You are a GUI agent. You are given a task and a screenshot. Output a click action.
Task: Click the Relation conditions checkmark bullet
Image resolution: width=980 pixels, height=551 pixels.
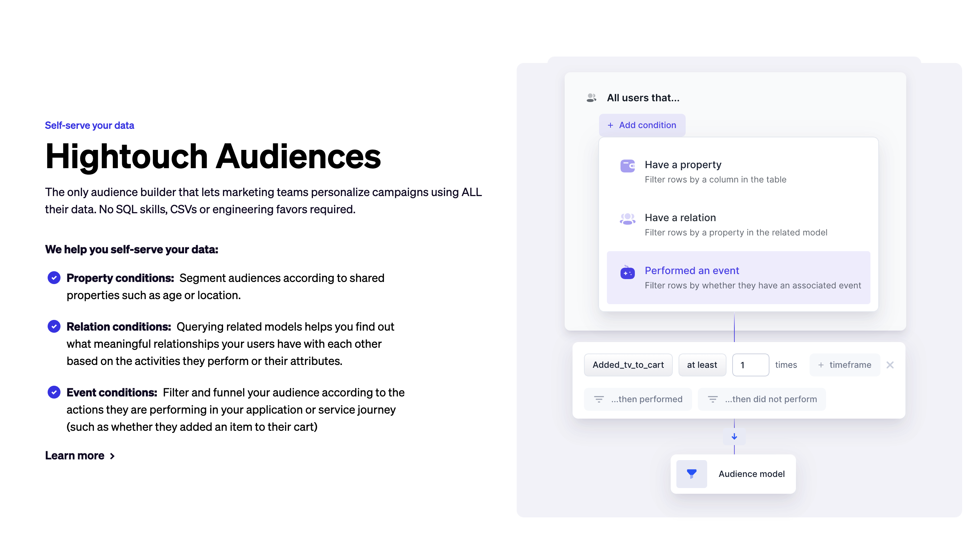54,326
